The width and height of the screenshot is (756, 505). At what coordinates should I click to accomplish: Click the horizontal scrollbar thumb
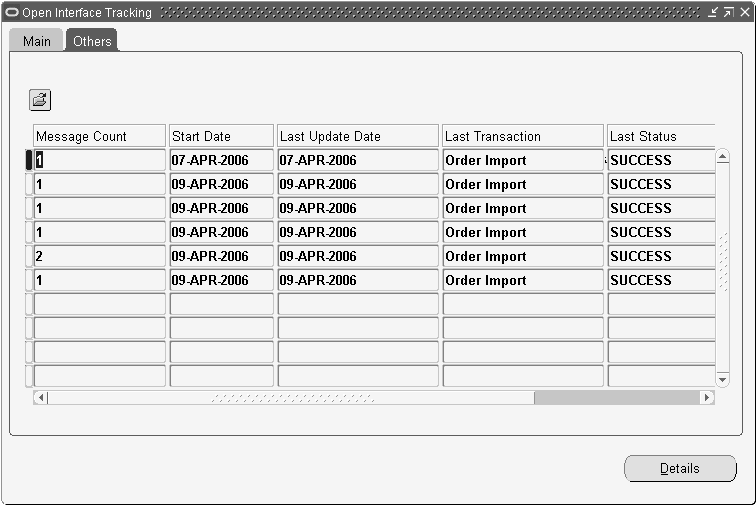[x=291, y=397]
